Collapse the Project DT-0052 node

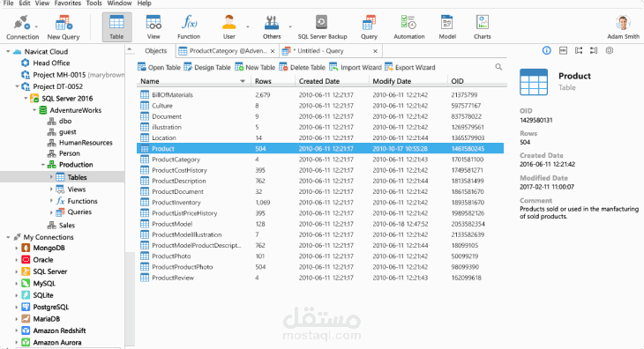17,86
